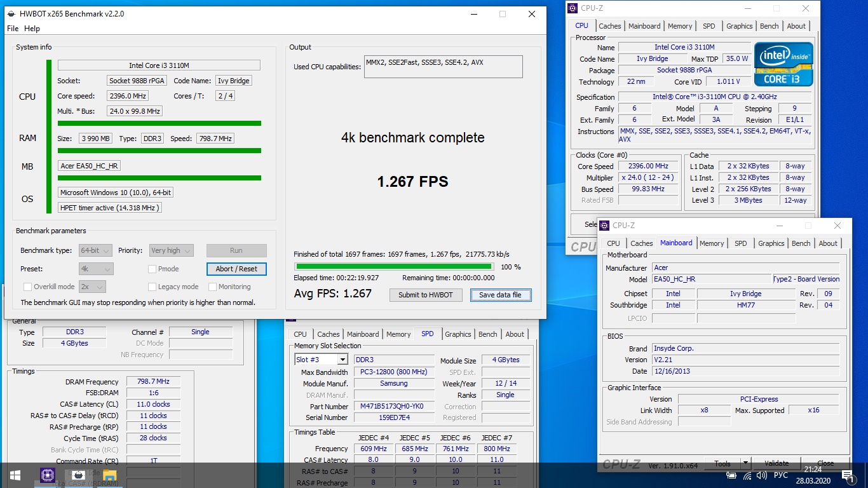Screen dimensions: 868x488
Task: Open the Help menu in HWBOT
Action: tap(32, 29)
